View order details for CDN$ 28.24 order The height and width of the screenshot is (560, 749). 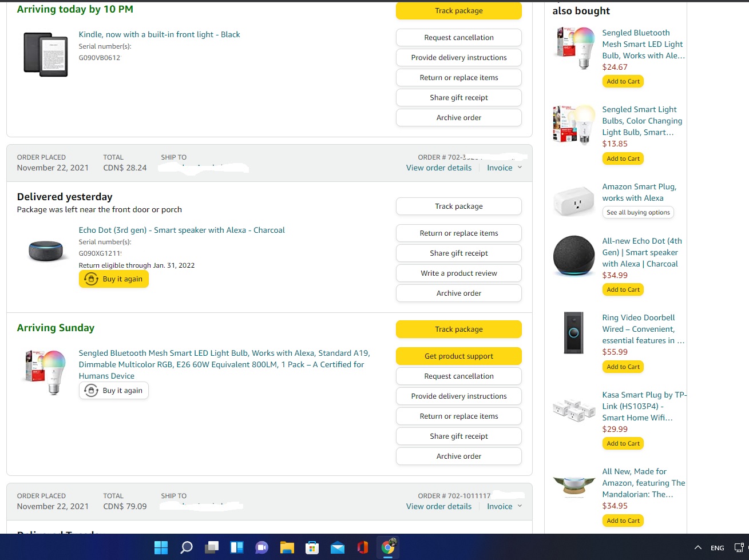pyautogui.click(x=439, y=168)
